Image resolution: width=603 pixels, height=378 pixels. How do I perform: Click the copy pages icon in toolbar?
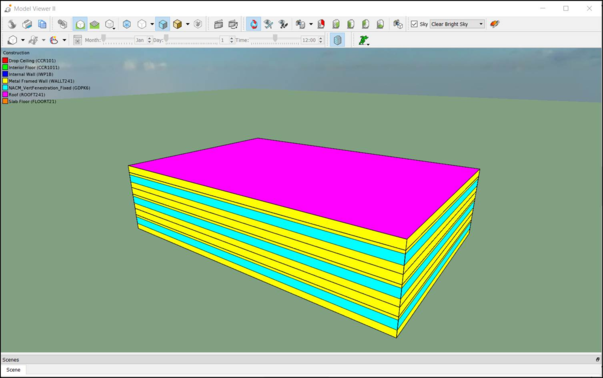42,24
